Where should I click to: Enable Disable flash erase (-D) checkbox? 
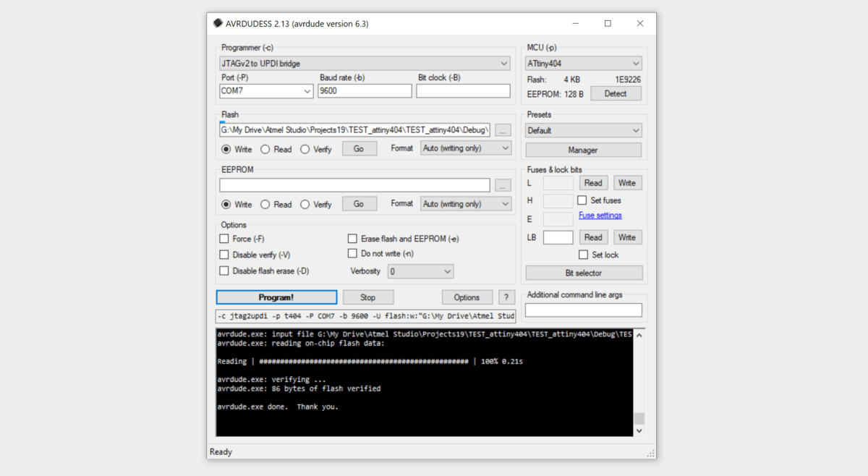(x=224, y=271)
